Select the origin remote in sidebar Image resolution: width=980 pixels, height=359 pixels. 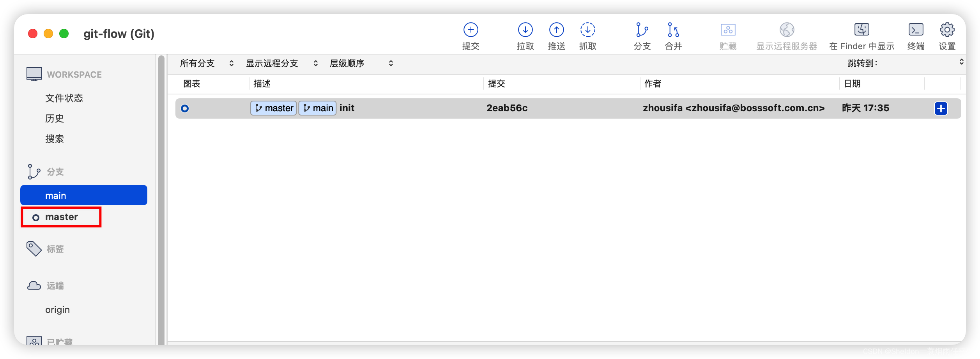coord(57,309)
